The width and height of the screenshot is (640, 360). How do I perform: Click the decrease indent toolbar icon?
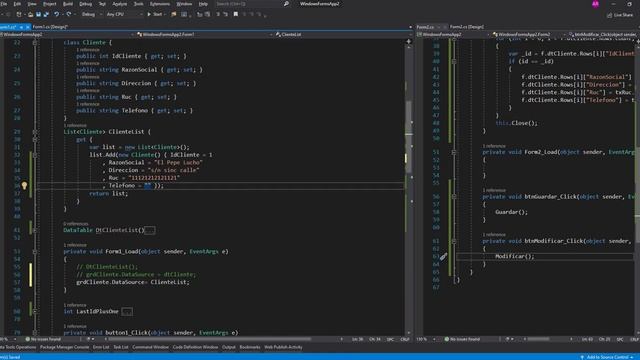[218, 14]
